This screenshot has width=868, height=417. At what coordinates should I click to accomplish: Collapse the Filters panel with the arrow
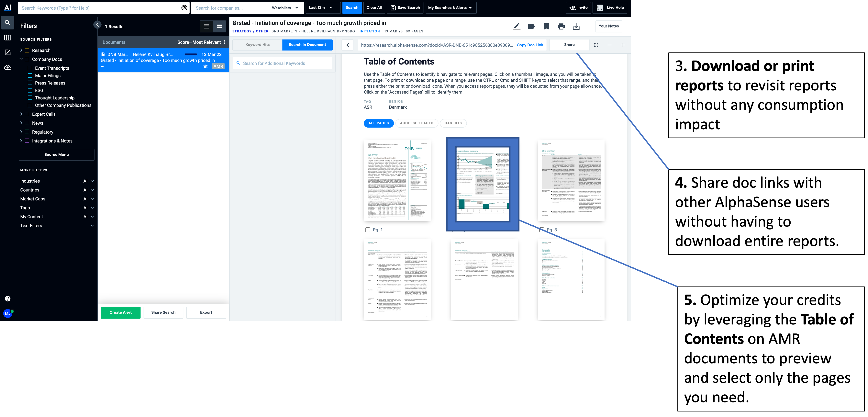(97, 25)
